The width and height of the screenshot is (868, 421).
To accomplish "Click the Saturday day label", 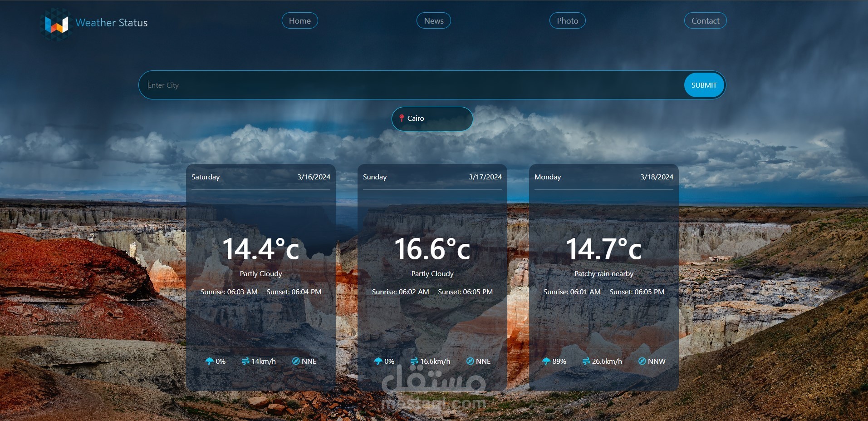I will pos(206,177).
